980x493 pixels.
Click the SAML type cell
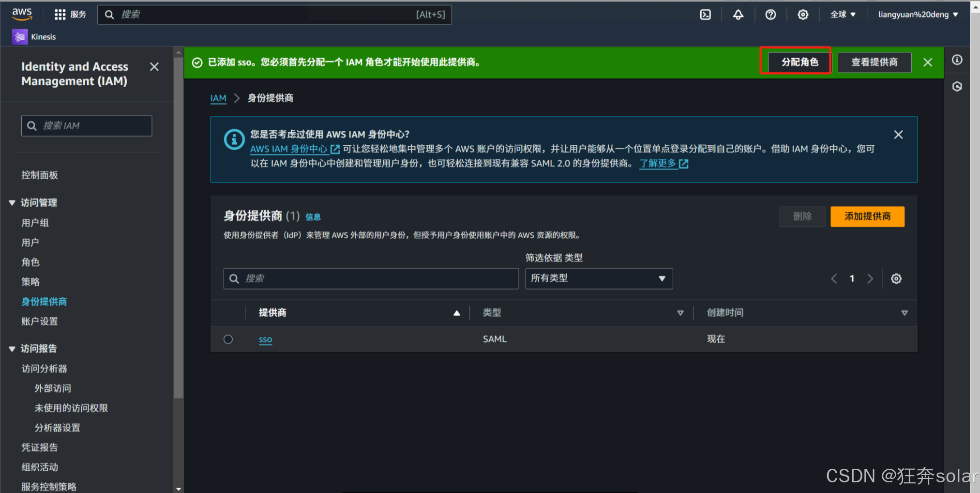tap(495, 339)
